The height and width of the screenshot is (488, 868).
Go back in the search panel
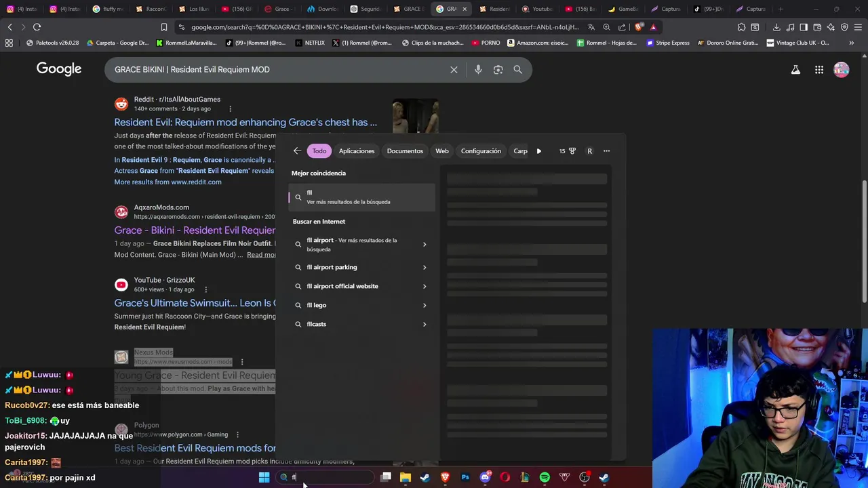[x=297, y=151]
